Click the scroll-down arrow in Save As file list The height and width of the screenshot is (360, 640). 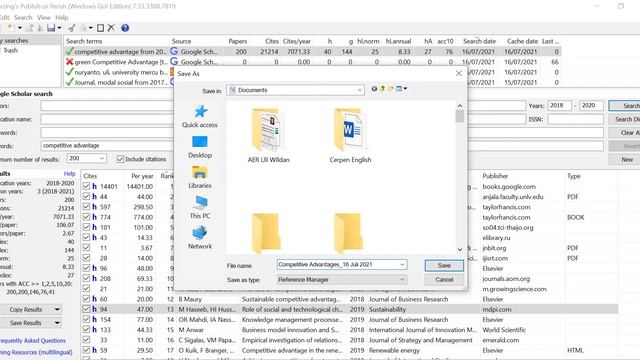coord(460,249)
